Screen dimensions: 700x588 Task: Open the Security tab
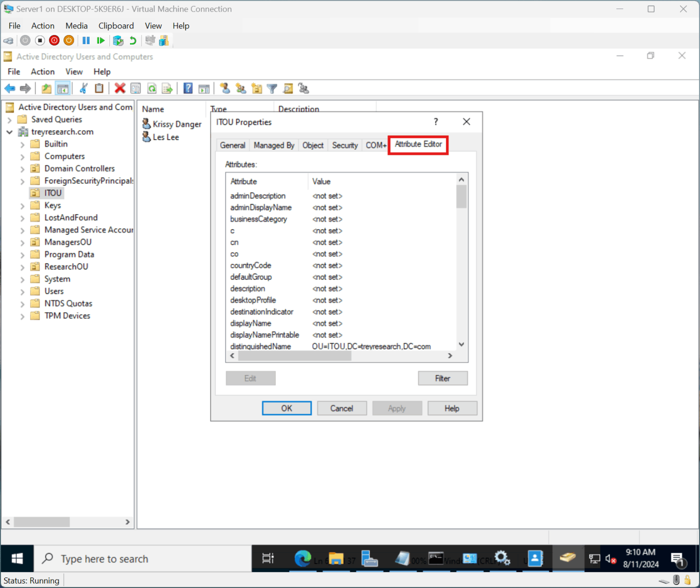coord(345,145)
